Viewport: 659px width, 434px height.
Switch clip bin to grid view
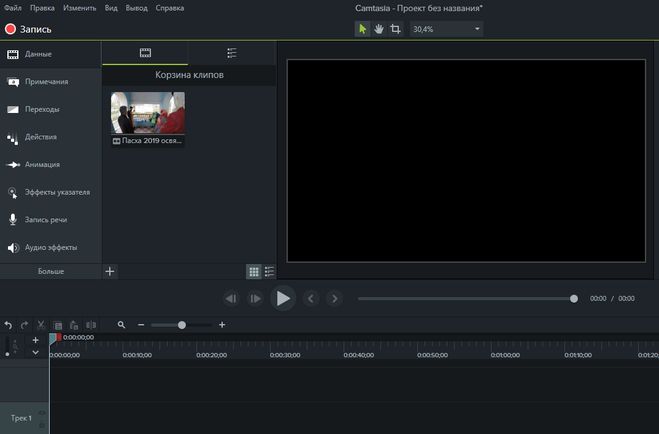[x=253, y=272]
